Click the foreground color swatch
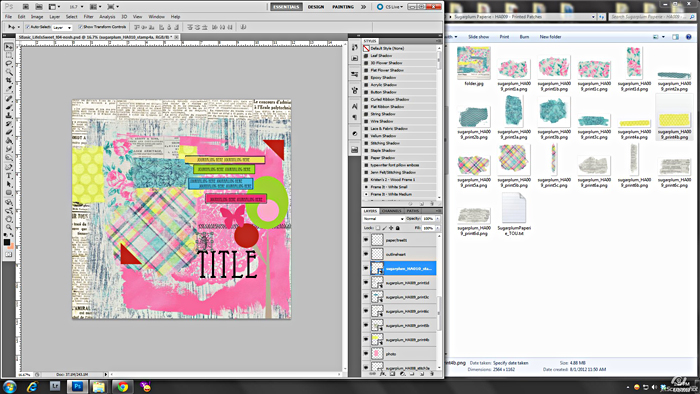 [7, 242]
